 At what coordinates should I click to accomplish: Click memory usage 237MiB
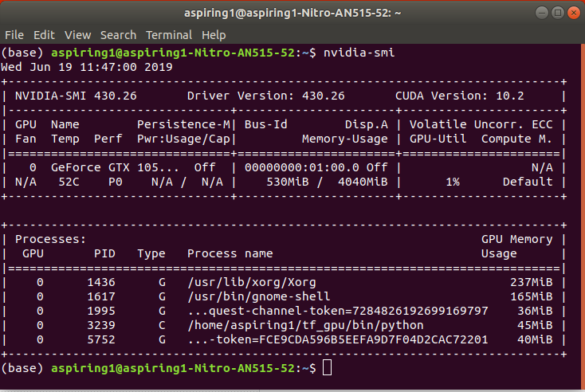click(532, 282)
